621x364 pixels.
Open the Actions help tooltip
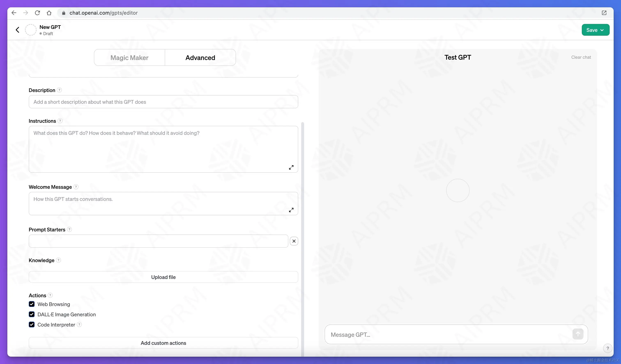pyautogui.click(x=50, y=295)
